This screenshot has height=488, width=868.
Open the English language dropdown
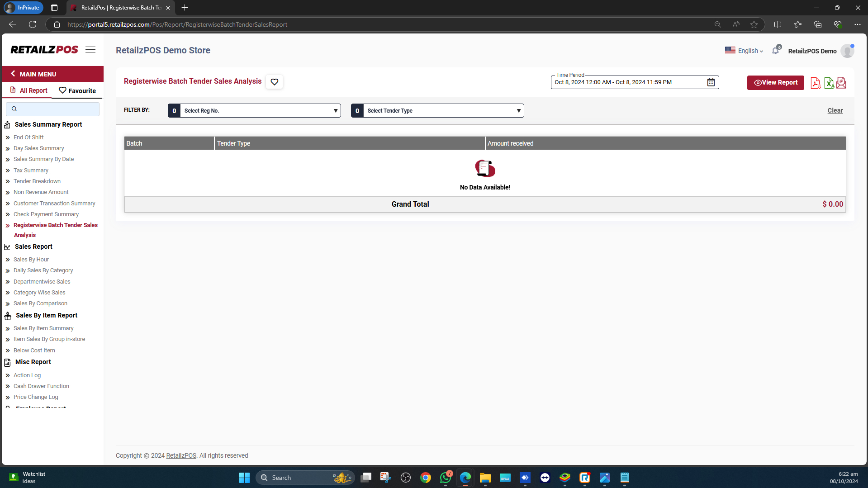[x=744, y=51]
